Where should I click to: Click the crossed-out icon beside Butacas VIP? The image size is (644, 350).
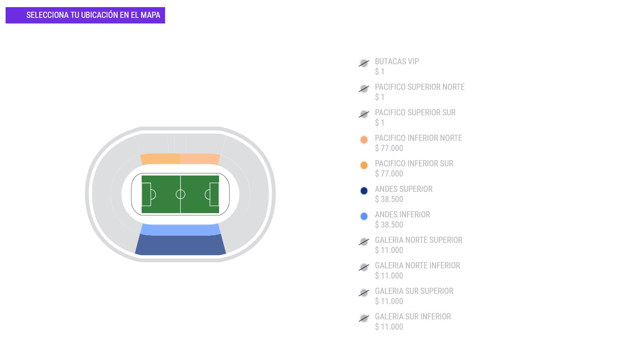[x=364, y=63]
